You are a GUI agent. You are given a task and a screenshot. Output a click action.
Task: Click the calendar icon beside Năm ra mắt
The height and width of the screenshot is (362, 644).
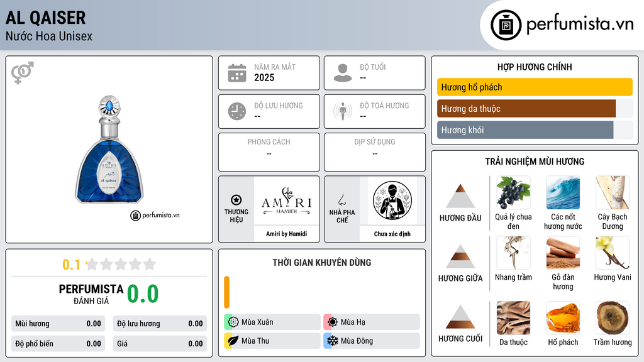tap(237, 73)
